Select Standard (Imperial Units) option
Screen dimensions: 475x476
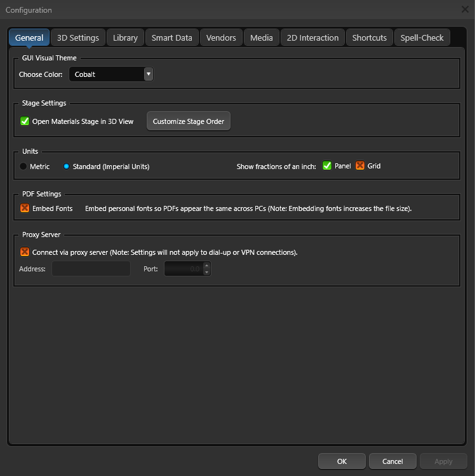pyautogui.click(x=66, y=167)
